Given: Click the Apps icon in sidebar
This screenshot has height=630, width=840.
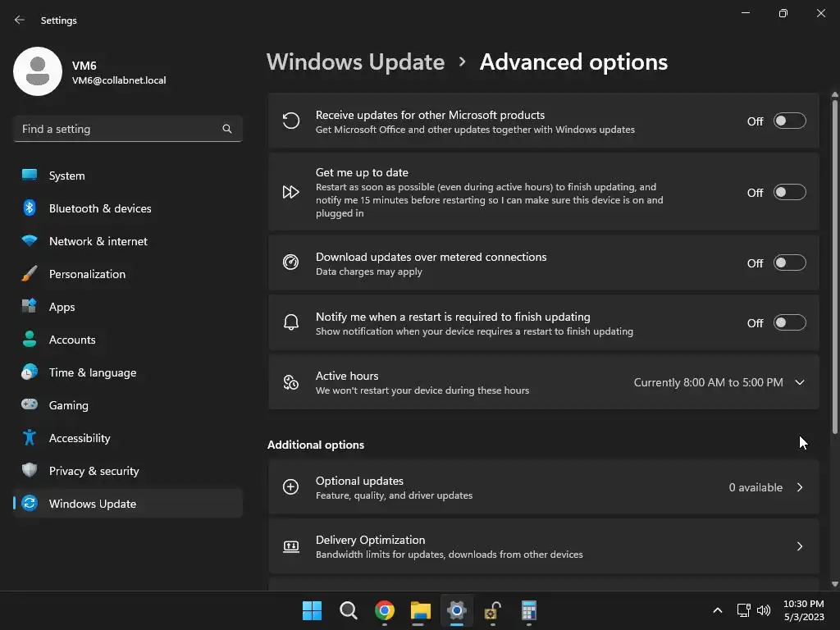Looking at the screenshot, I should 30,307.
